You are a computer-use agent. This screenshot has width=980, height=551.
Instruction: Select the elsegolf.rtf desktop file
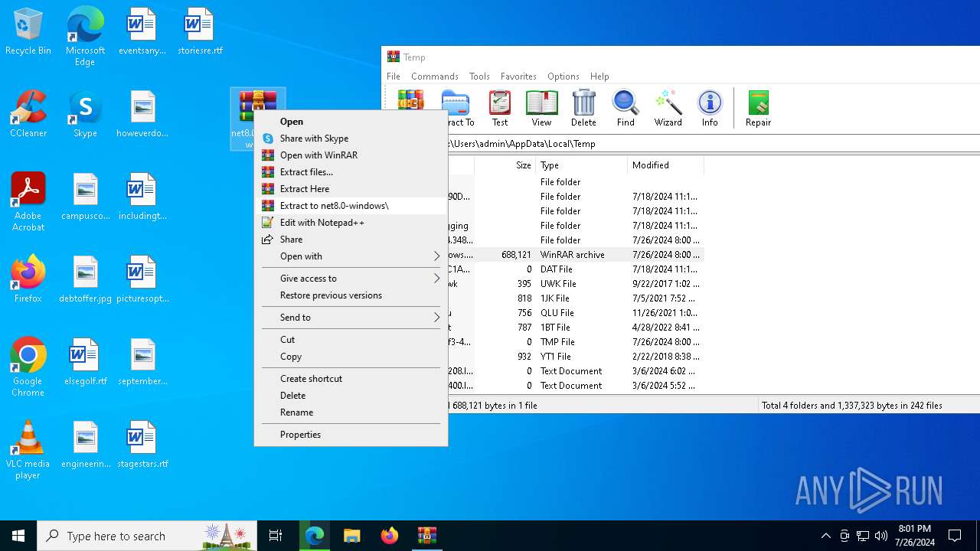85,362
